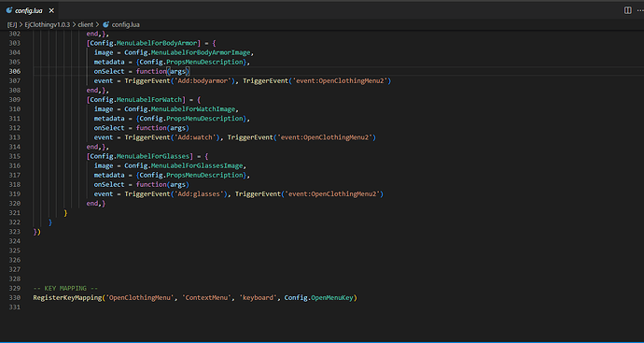
Task: Open the client breadcrumb folder
Action: click(86, 24)
